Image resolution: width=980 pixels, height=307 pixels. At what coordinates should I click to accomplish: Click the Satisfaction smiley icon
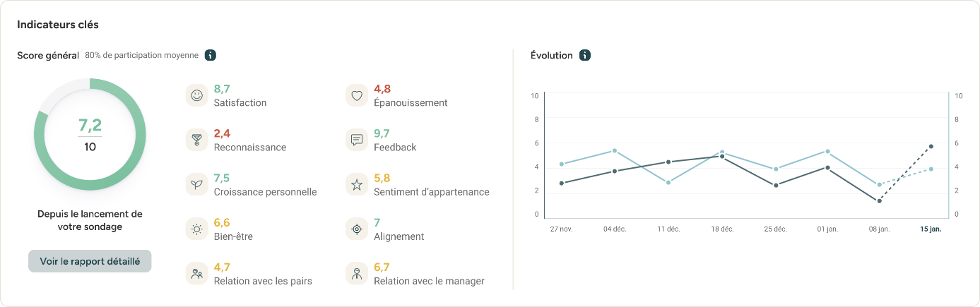click(x=196, y=95)
